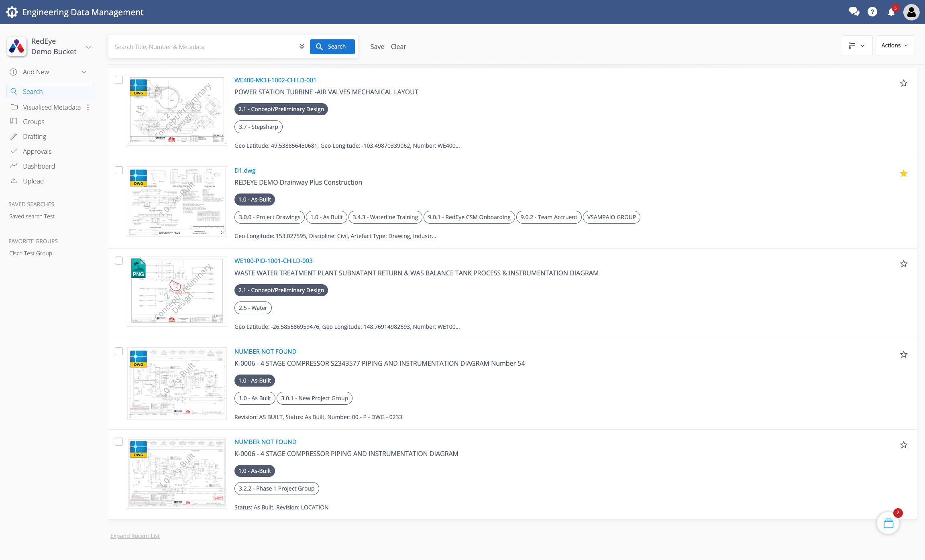Check the WE100-PID-1001-CHILD-003 checkbox
This screenshot has width=925, height=560.
(x=119, y=261)
